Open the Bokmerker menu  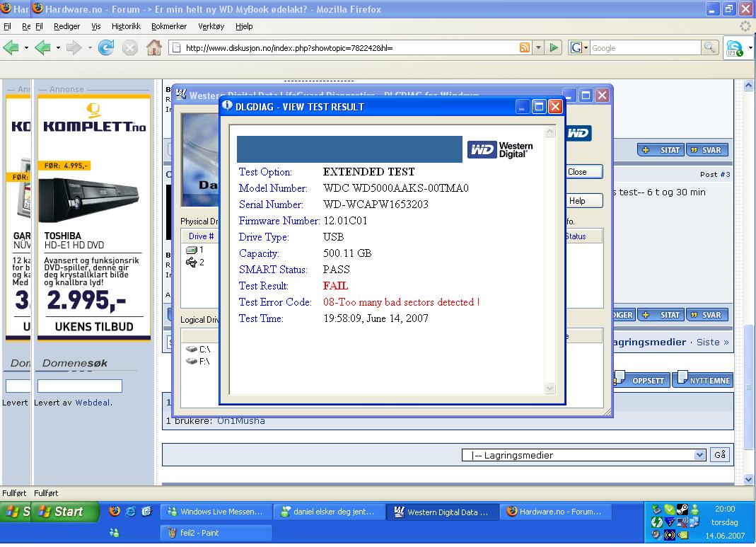tap(169, 26)
